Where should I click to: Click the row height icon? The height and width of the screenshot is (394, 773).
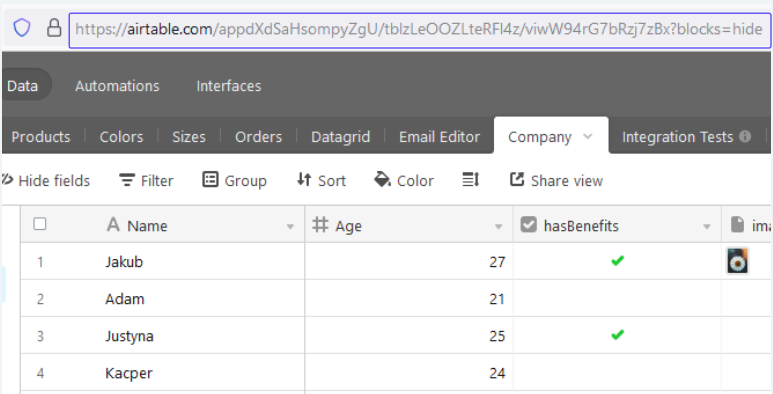coord(471,180)
